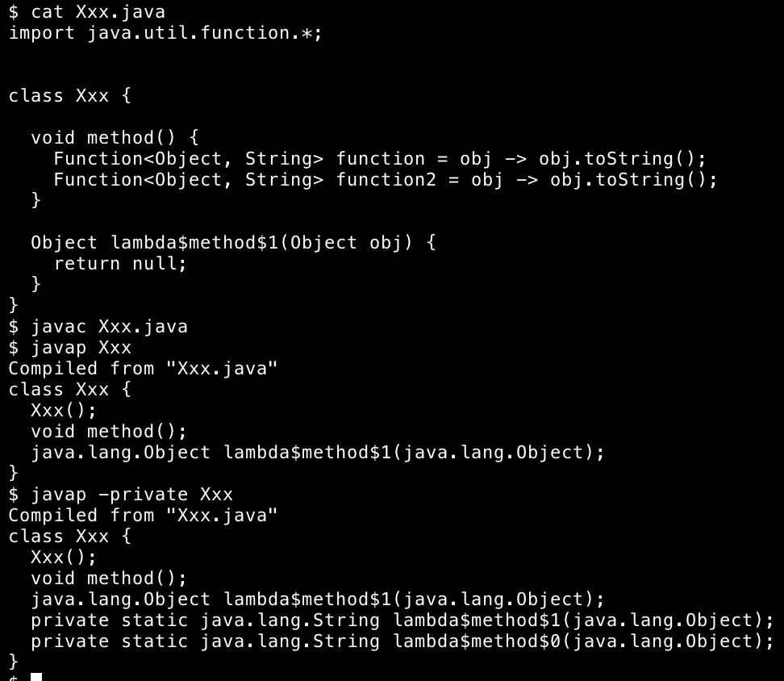The width and height of the screenshot is (784, 681).
Task: Click the 'return null;' statement
Action: 120,264
